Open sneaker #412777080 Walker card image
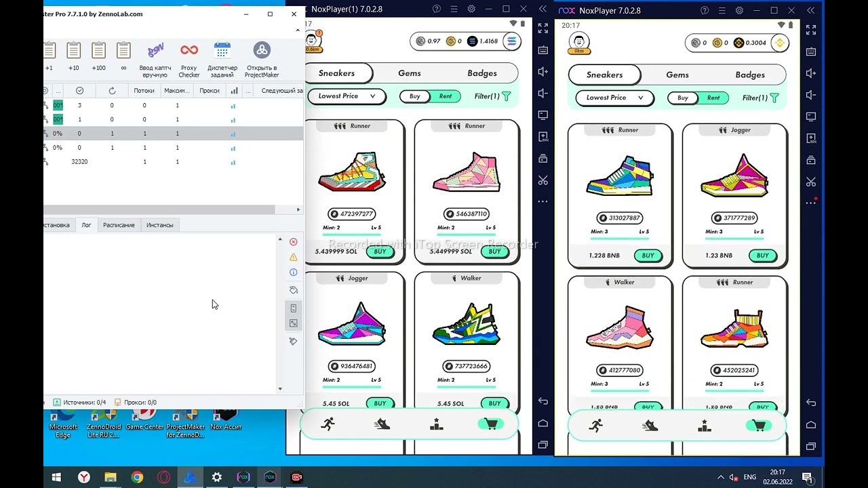 pyautogui.click(x=619, y=328)
